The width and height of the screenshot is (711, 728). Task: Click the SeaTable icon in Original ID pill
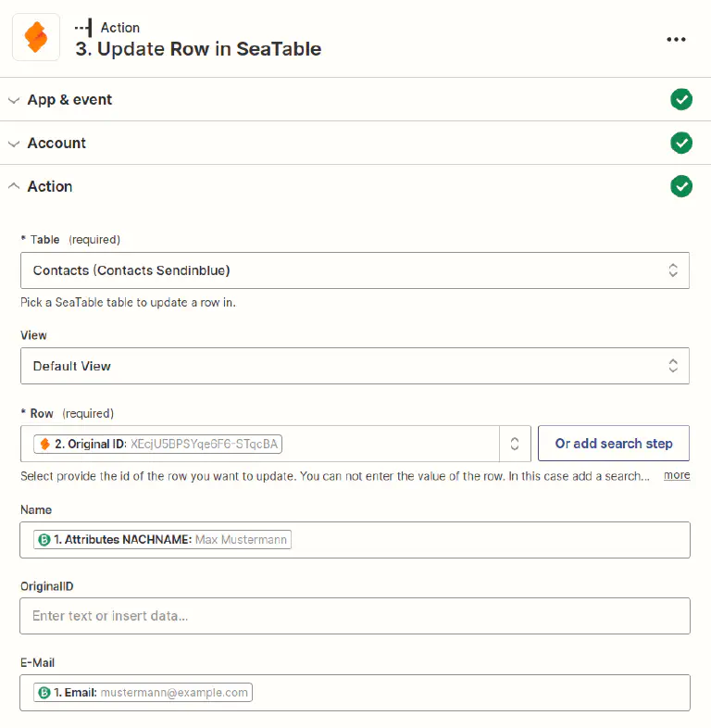(x=44, y=444)
